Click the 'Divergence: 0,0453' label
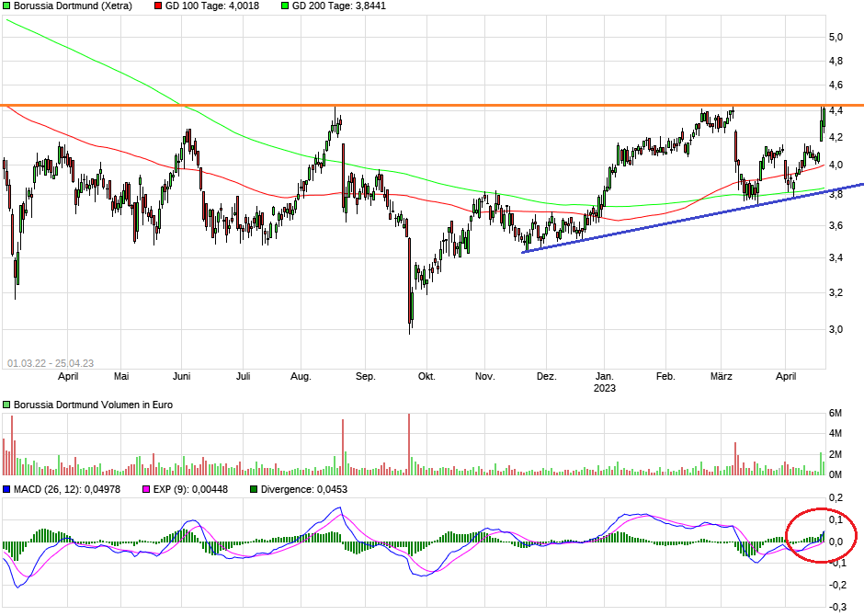864x616 pixels. (304, 489)
